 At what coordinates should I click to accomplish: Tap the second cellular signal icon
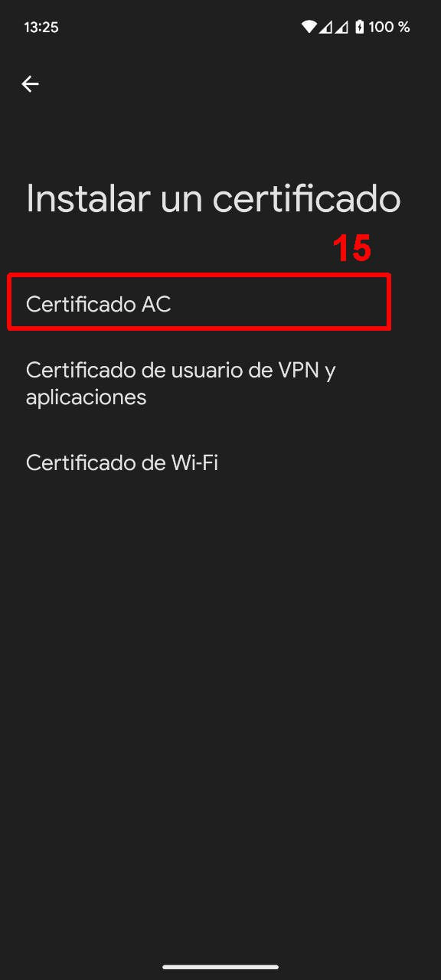pos(342,27)
